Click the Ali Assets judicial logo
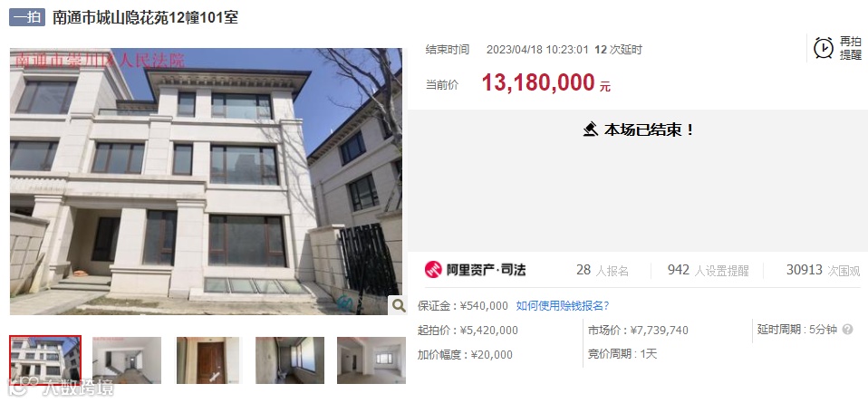Viewport: 868px width, 403px height. (x=476, y=270)
